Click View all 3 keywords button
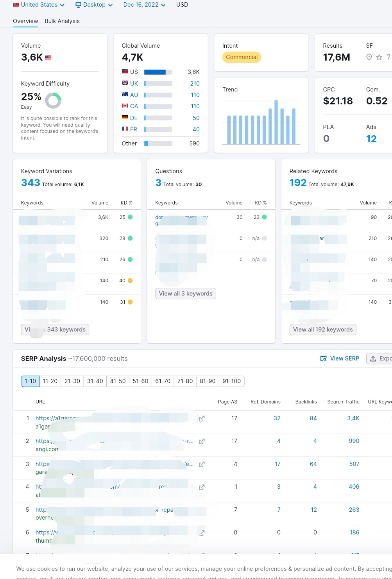The width and height of the screenshot is (392, 579). point(186,294)
